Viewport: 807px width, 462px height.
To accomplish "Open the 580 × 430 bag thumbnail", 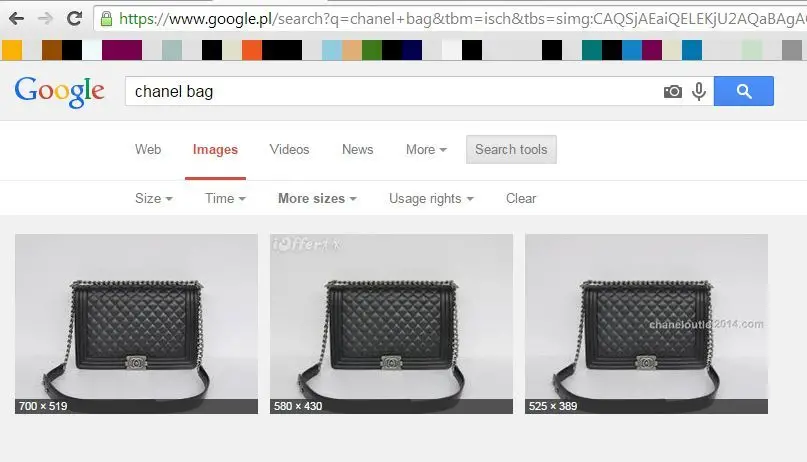I will [391, 324].
